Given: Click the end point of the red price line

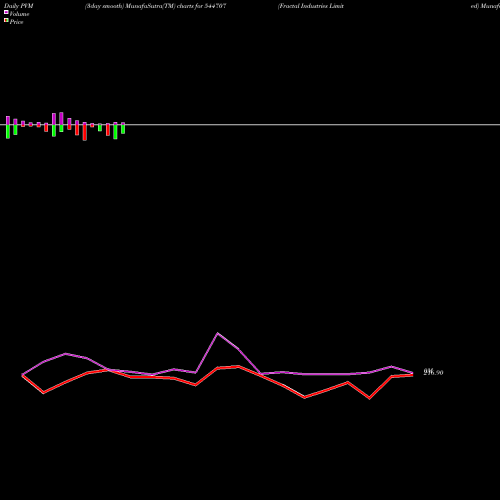Looking at the screenshot, I should coord(412,375).
